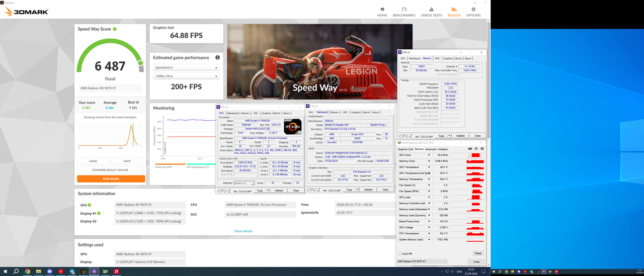Click Validate in the CPU-Z CPU window
This screenshot has height=276, width=644.
[279, 191]
